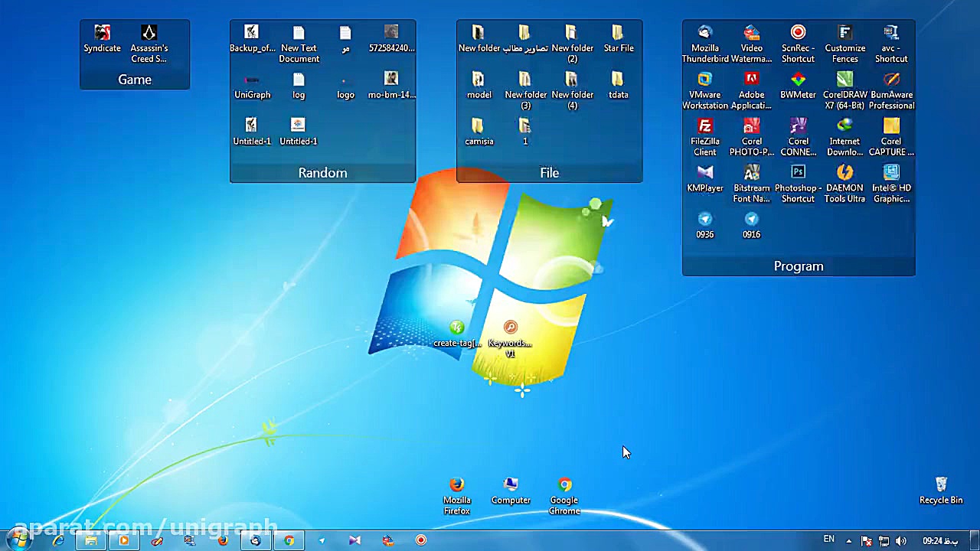Click the Program fence title label
This screenshot has width=980, height=551.
[799, 266]
